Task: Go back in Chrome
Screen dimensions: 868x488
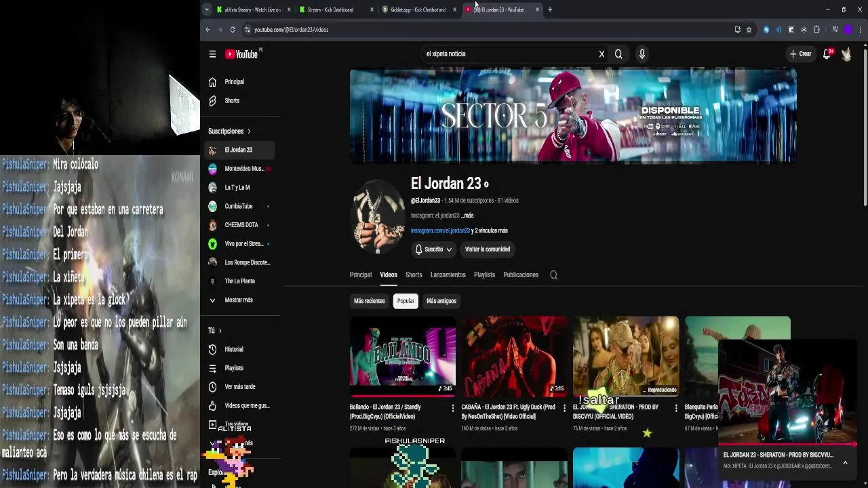Action: (x=208, y=30)
